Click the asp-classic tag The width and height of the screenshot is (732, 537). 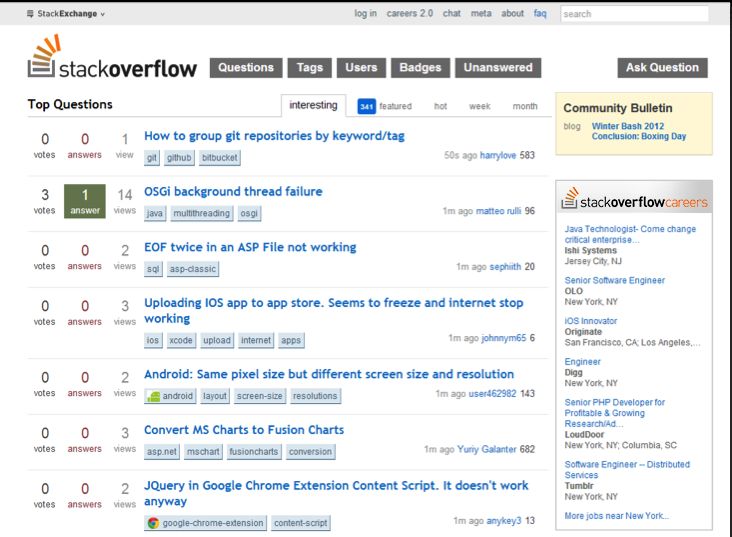pos(193,269)
